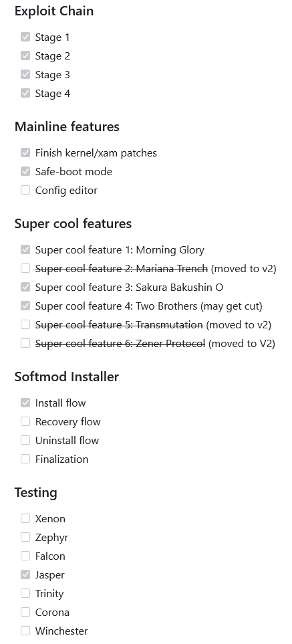Check the Uninstall flow checkbox
This screenshot has width=292, height=644.
tap(25, 440)
